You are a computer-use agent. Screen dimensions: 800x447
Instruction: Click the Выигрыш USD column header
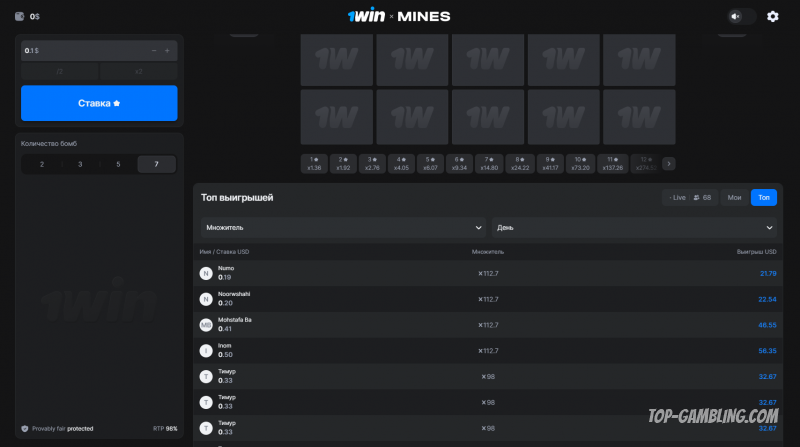click(757, 252)
